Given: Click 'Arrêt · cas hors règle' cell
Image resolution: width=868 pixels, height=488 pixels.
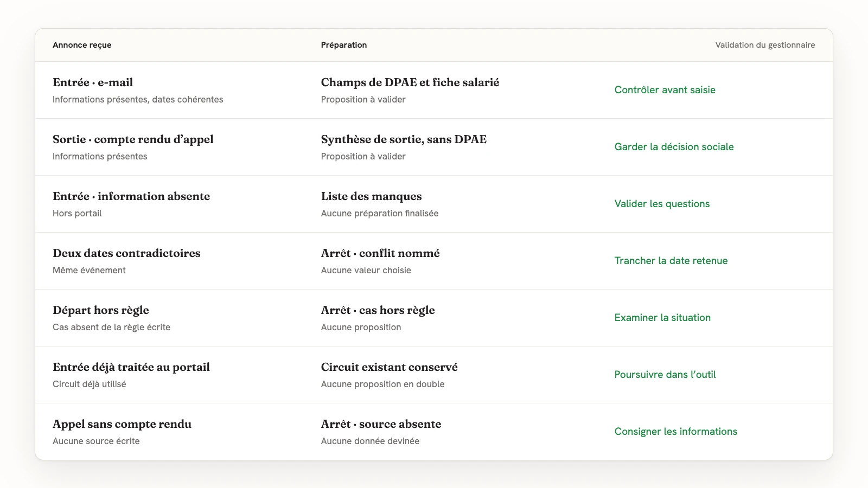Looking at the screenshot, I should click(x=378, y=310).
